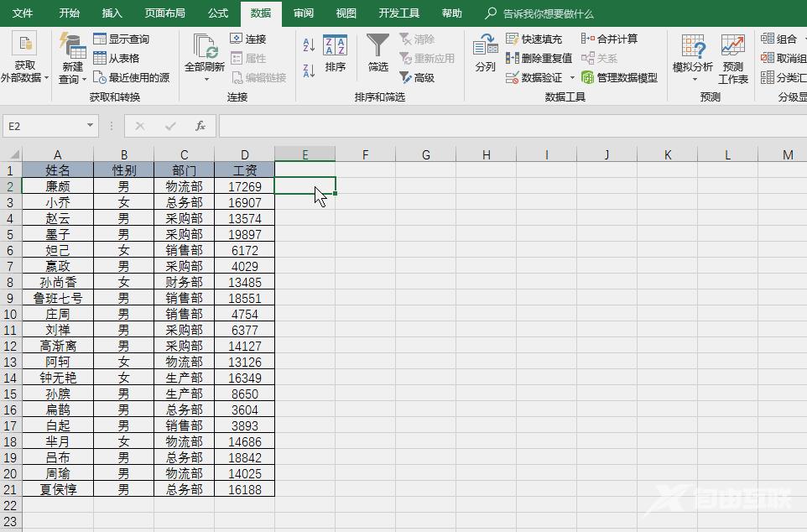Click Manage Data Model (管理数据模型)
The width and height of the screenshot is (807, 532).
point(619,77)
